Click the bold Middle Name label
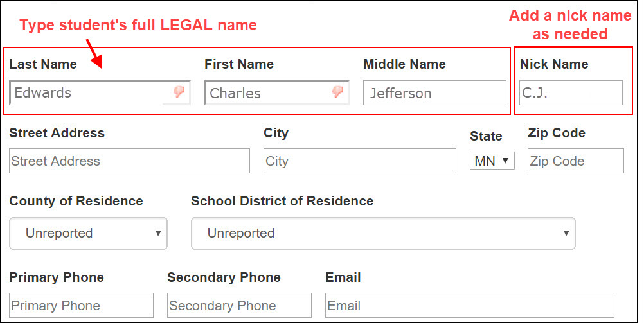This screenshot has height=323, width=644. [x=404, y=64]
